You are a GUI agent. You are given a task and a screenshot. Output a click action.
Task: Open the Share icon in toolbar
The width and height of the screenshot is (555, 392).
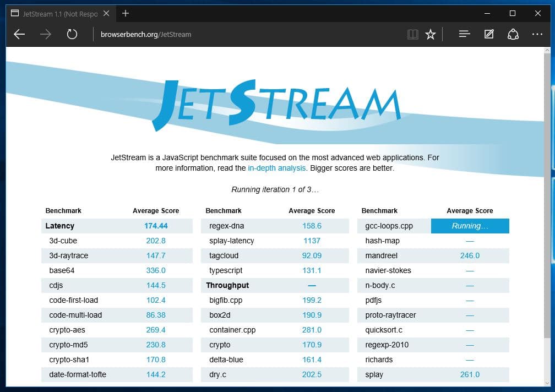(x=513, y=34)
